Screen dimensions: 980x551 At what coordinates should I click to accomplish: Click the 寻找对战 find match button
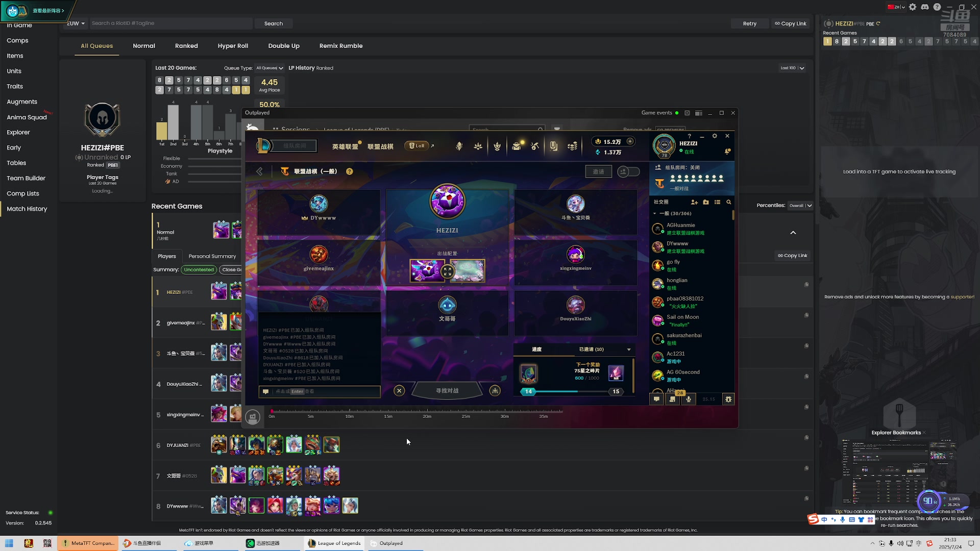447,390
